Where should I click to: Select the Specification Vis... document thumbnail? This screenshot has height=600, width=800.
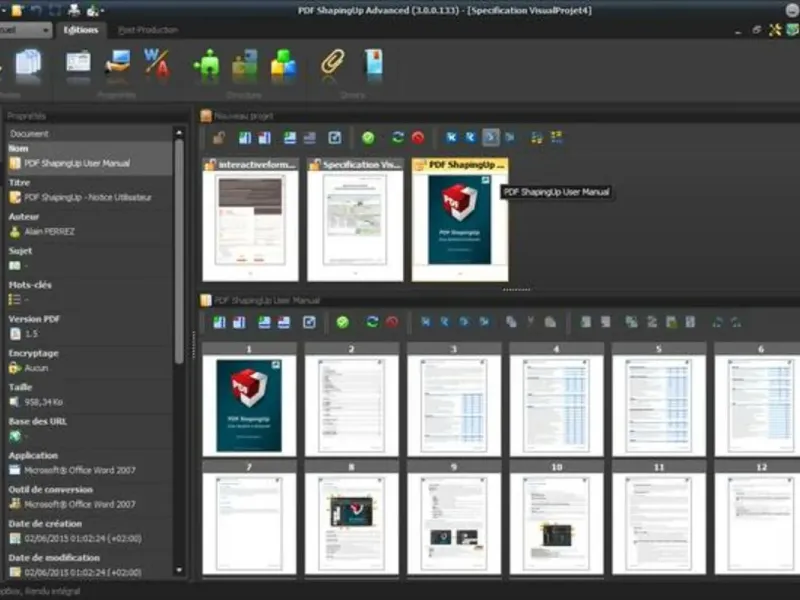355,220
